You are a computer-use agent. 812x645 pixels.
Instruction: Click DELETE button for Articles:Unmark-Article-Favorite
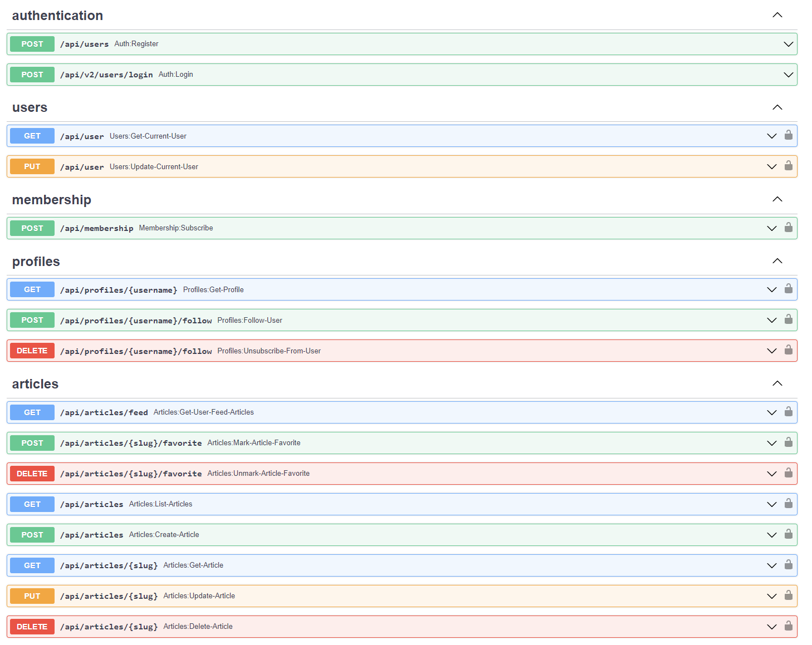pos(32,474)
